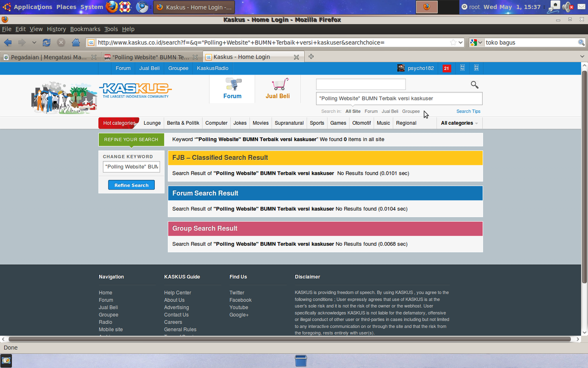588x368 pixels.
Task: Select the Supranatural category
Action: (289, 123)
